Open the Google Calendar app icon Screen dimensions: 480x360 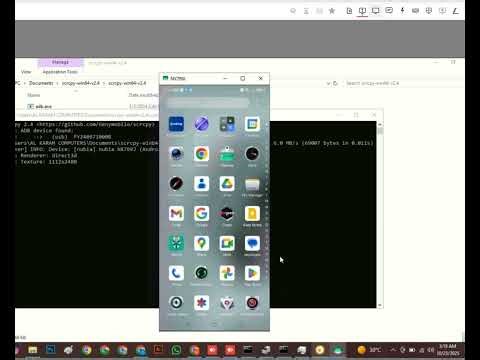point(252,124)
